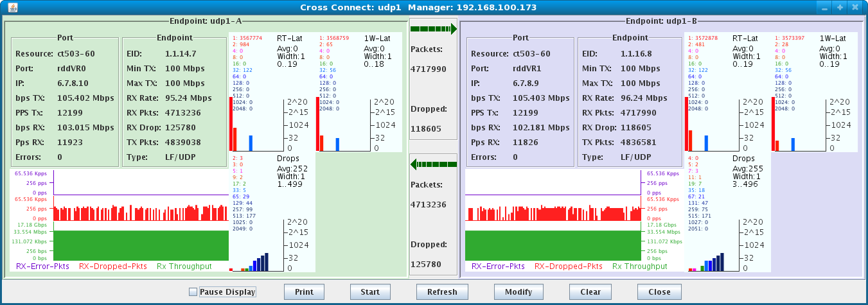Viewport: 868px width, 305px height.
Task: Maximize the Cross Connect window
Action: 840,7
